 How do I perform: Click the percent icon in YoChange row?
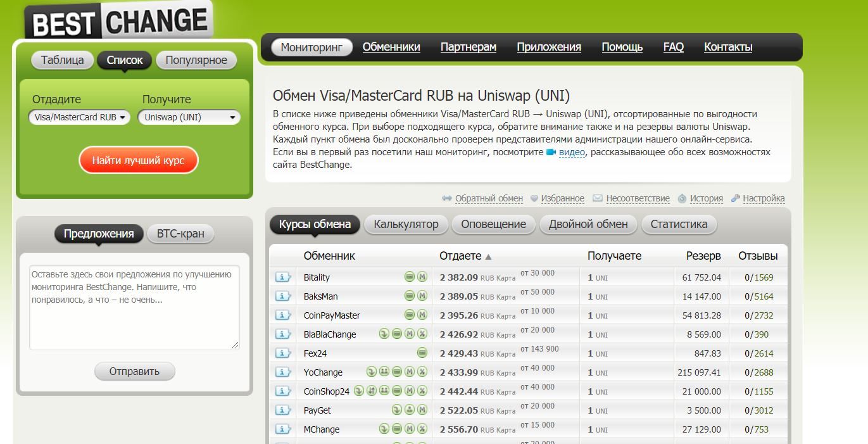click(x=422, y=372)
